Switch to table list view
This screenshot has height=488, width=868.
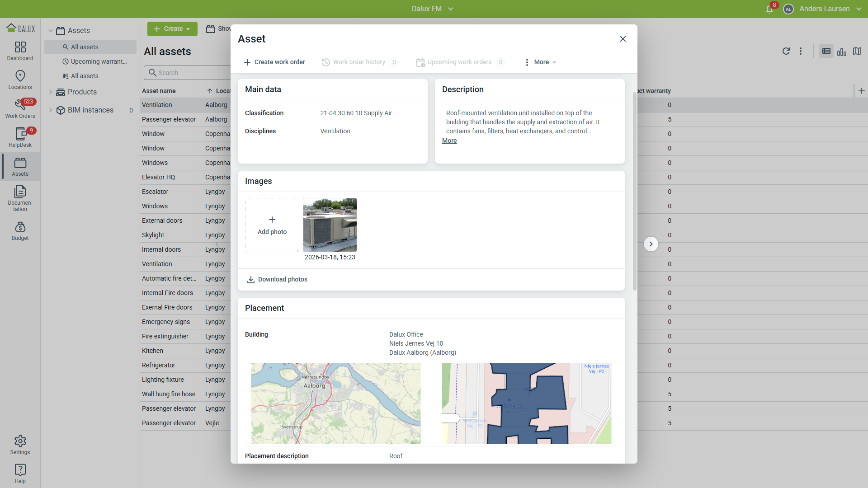[826, 51]
